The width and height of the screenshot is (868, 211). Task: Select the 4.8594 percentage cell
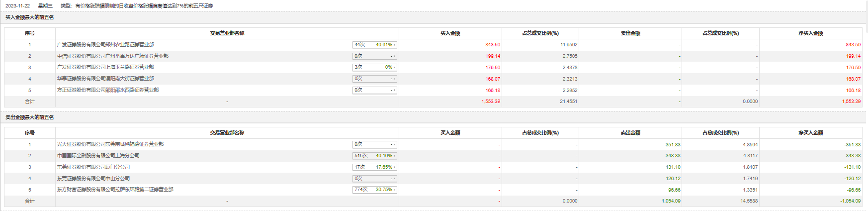750,145
